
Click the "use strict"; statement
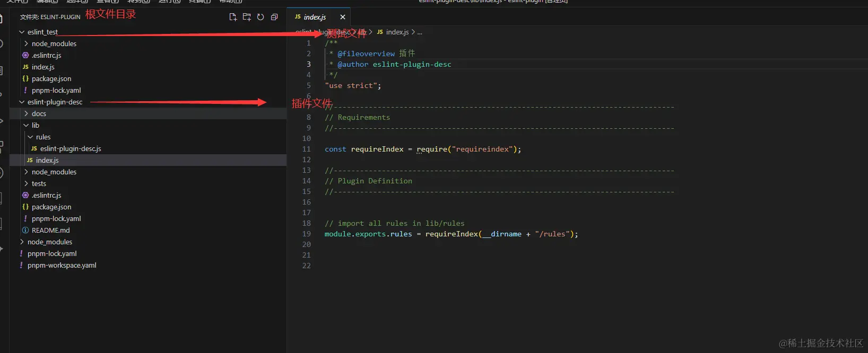click(x=353, y=86)
